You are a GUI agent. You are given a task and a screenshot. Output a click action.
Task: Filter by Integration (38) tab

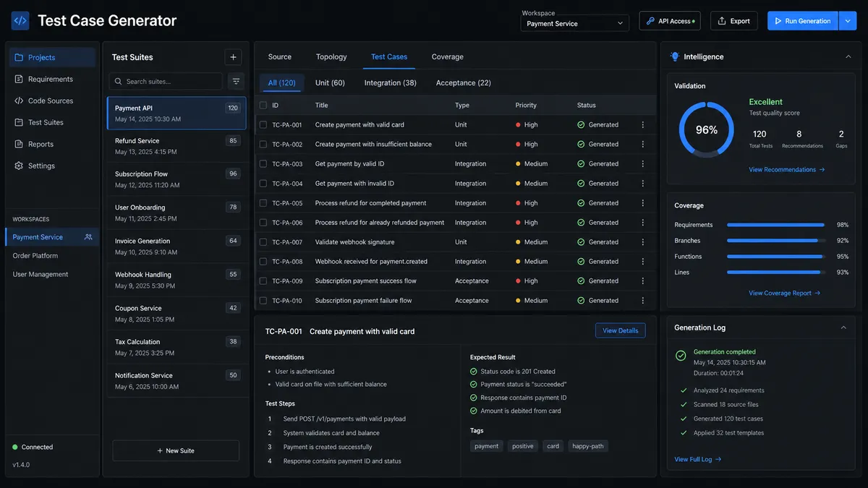pos(391,83)
